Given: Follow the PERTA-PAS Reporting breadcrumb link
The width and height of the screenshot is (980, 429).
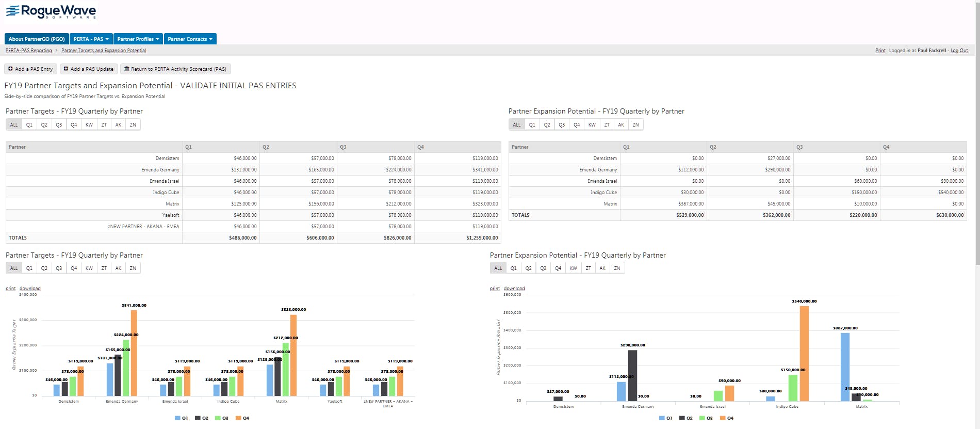Looking at the screenshot, I should pyautogui.click(x=29, y=51).
